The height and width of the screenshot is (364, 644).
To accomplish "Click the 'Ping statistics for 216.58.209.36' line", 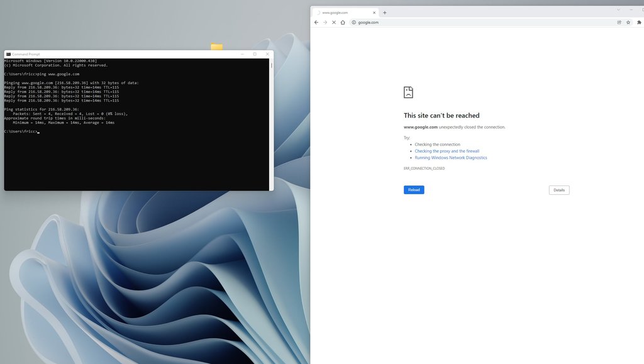I will (x=42, y=109).
